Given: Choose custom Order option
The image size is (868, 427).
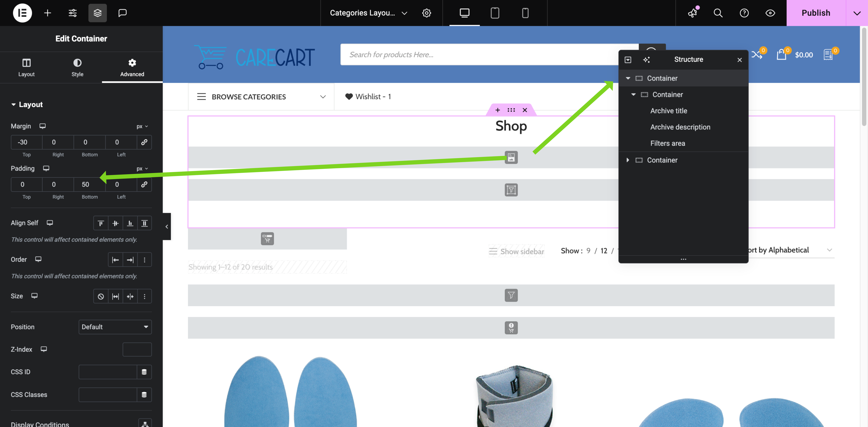Looking at the screenshot, I should tap(145, 260).
